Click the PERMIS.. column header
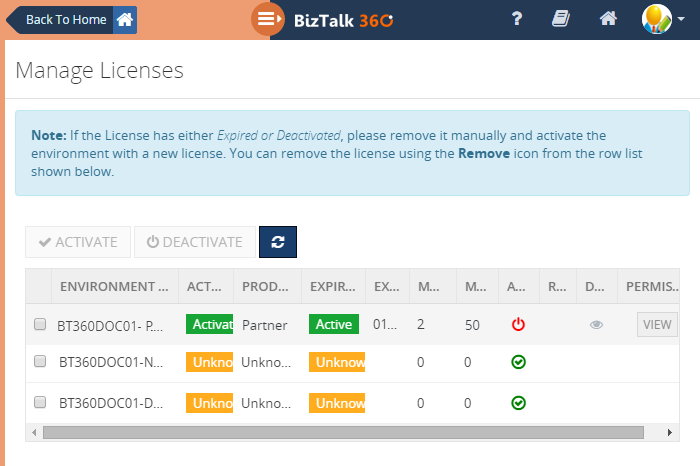The height and width of the screenshot is (466, 700). coord(649,287)
